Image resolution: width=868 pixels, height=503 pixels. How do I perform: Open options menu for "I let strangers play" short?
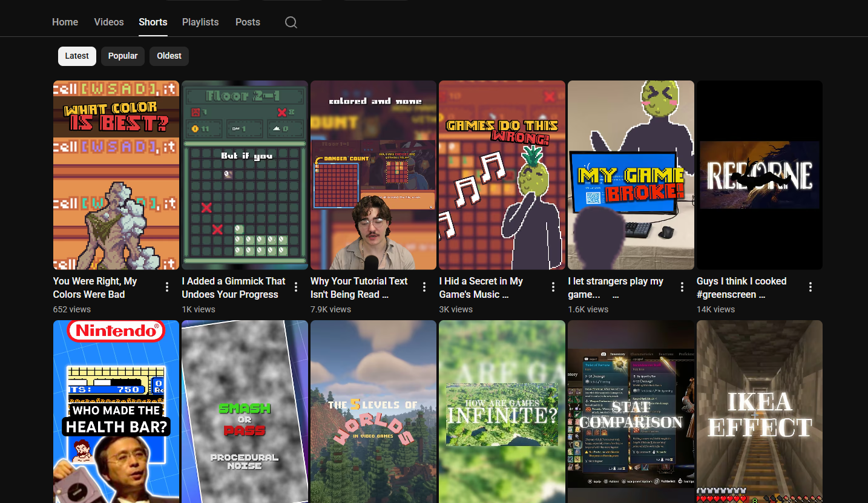[682, 287]
